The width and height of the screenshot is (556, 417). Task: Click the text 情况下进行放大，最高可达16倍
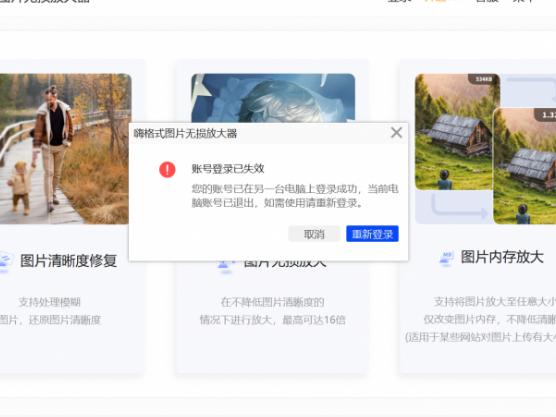pos(272,320)
